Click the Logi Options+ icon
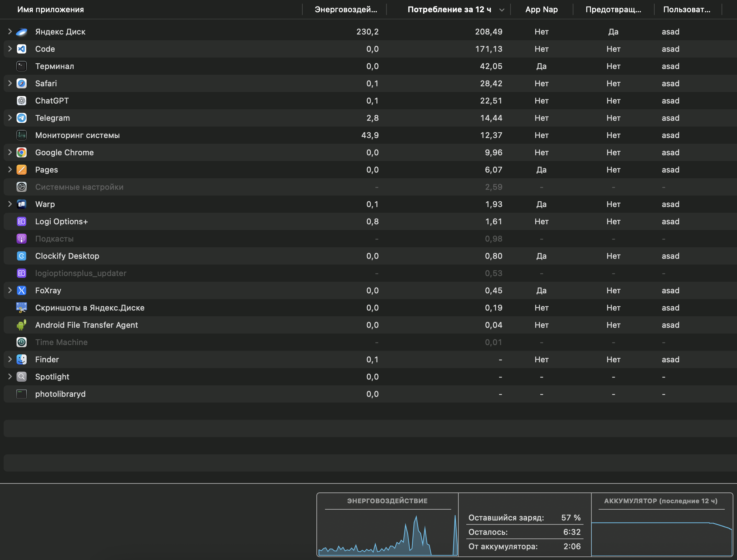 click(22, 221)
